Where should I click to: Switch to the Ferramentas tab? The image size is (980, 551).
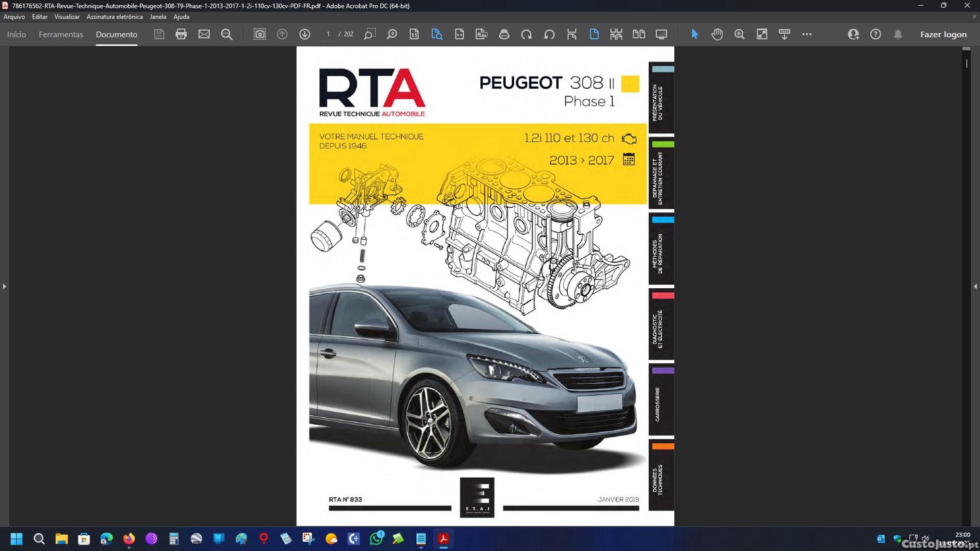point(61,34)
